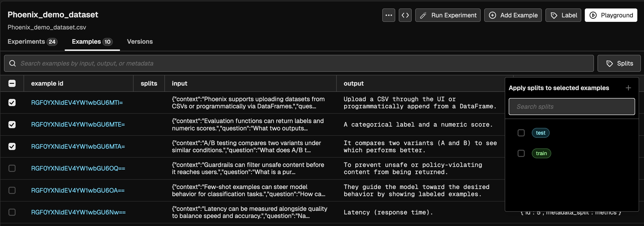Uncheck the example ending in MTI= row

(12, 102)
